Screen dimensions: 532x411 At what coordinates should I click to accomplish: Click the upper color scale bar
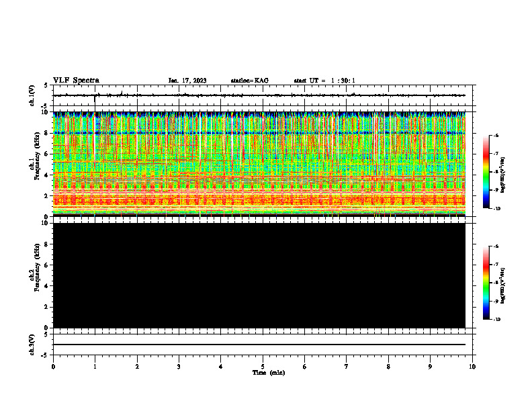(486, 172)
